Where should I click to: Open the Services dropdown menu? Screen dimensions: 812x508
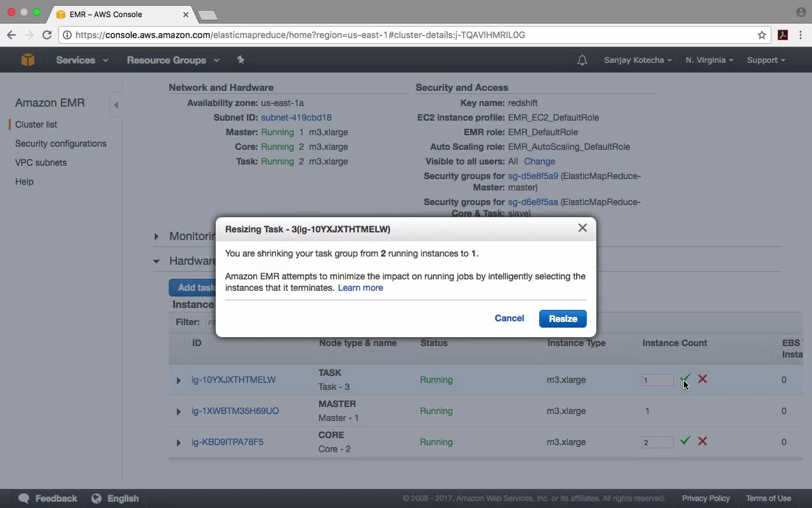pyautogui.click(x=82, y=60)
